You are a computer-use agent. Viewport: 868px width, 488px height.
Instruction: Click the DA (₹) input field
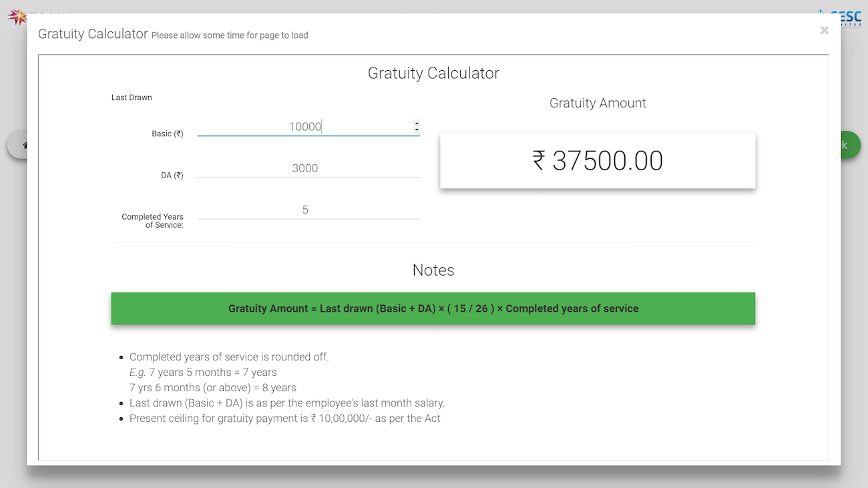click(x=305, y=168)
